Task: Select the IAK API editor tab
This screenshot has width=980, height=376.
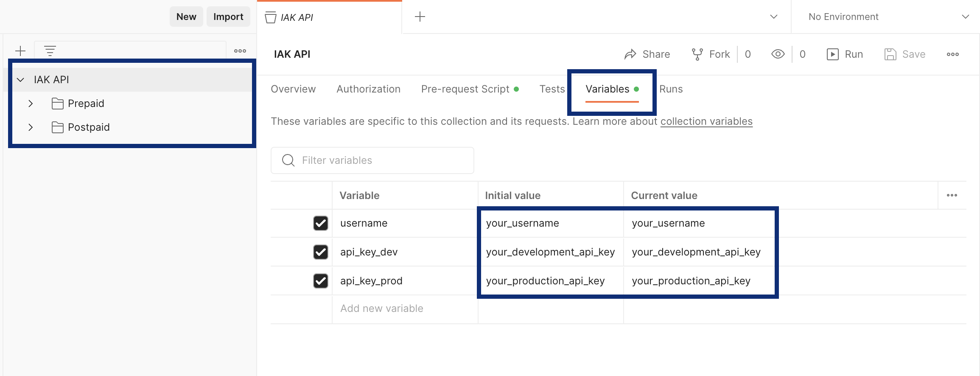Action: (x=329, y=17)
